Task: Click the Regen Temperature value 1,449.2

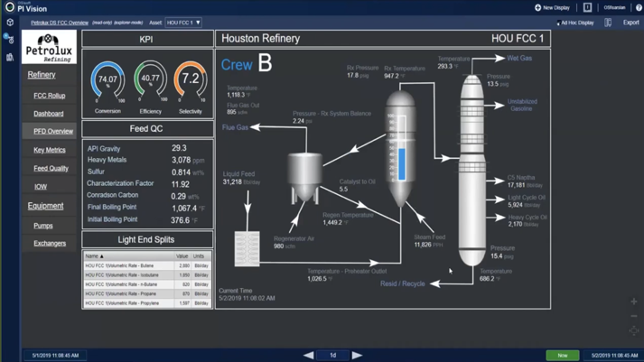Action: pyautogui.click(x=332, y=222)
